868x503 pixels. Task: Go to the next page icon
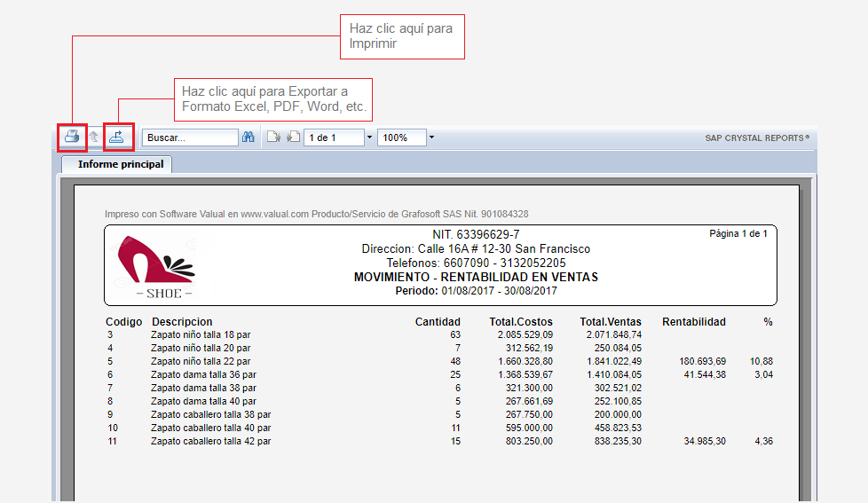273,138
